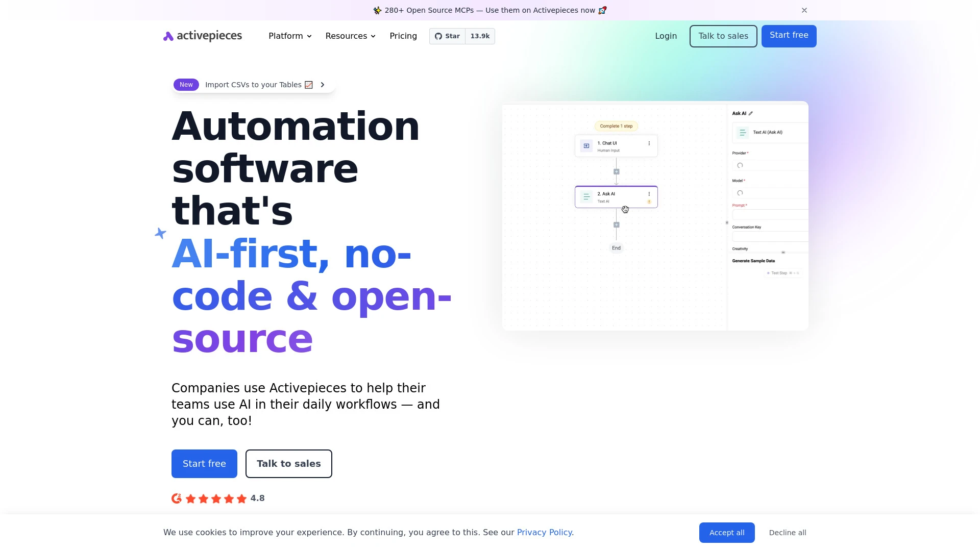Open the Pricing page
Image resolution: width=980 pixels, height=551 pixels.
[x=403, y=36]
